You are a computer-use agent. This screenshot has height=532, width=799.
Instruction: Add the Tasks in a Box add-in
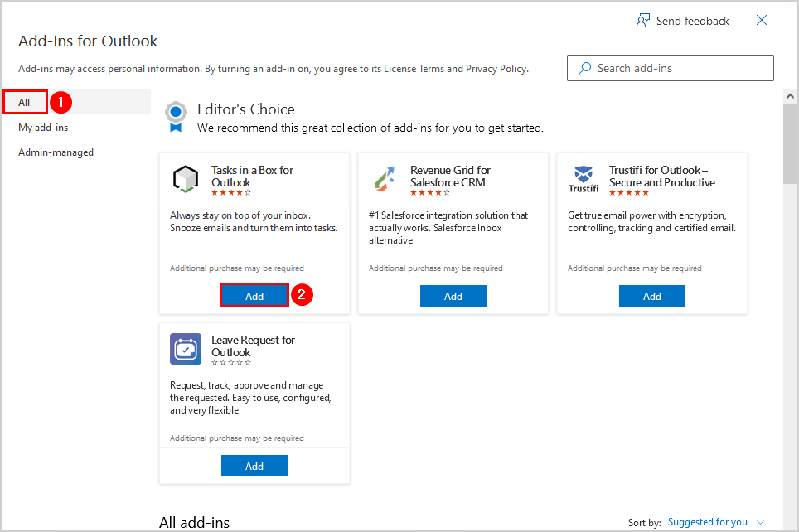[254, 296]
